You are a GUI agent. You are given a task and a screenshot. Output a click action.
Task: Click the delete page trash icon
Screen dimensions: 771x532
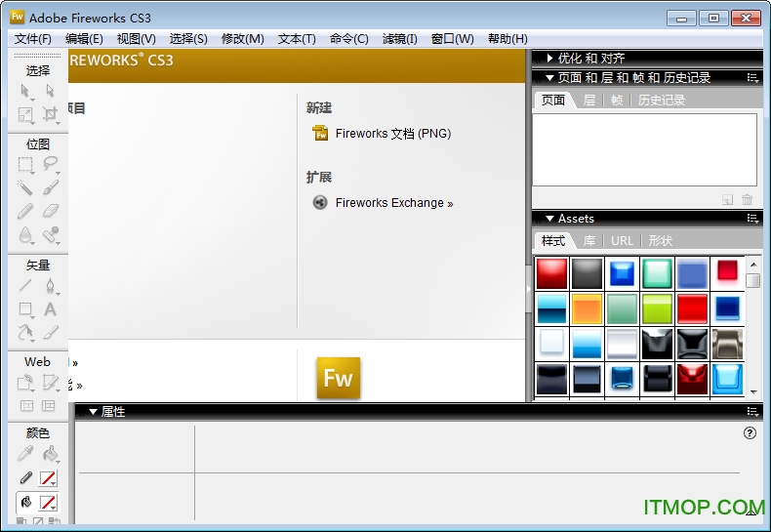747,200
